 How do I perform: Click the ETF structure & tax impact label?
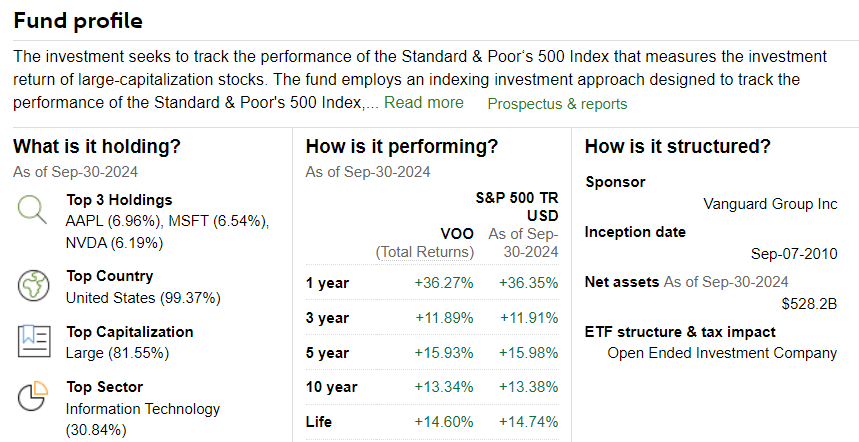[680, 332]
